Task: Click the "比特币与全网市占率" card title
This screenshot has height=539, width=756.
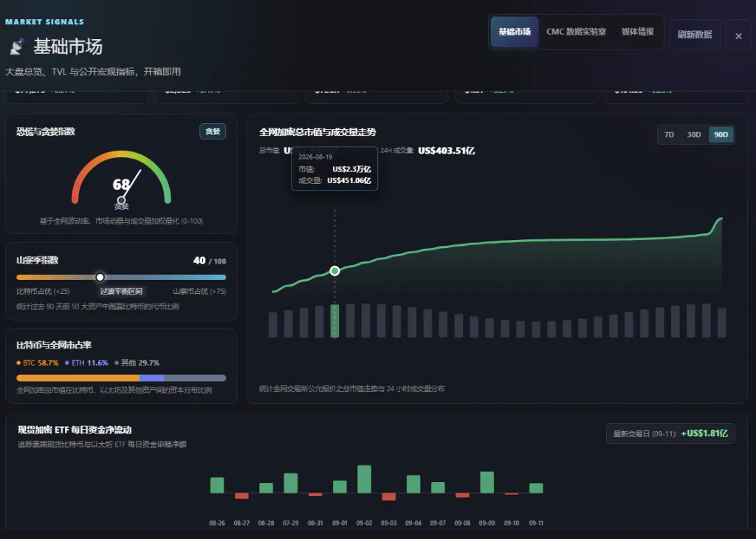Action: [x=54, y=345]
